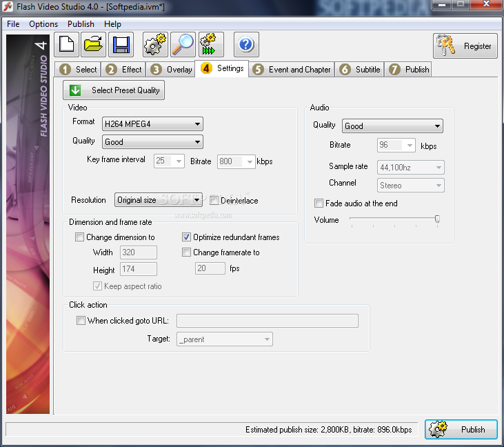Click the number 2 circle on the Effect tab
Screen dimensions: 504x447
[x=111, y=70]
